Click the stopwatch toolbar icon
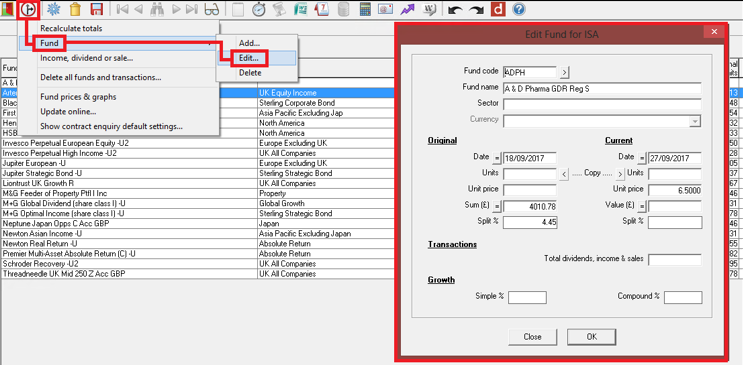The height and width of the screenshot is (365, 743). coord(259,9)
